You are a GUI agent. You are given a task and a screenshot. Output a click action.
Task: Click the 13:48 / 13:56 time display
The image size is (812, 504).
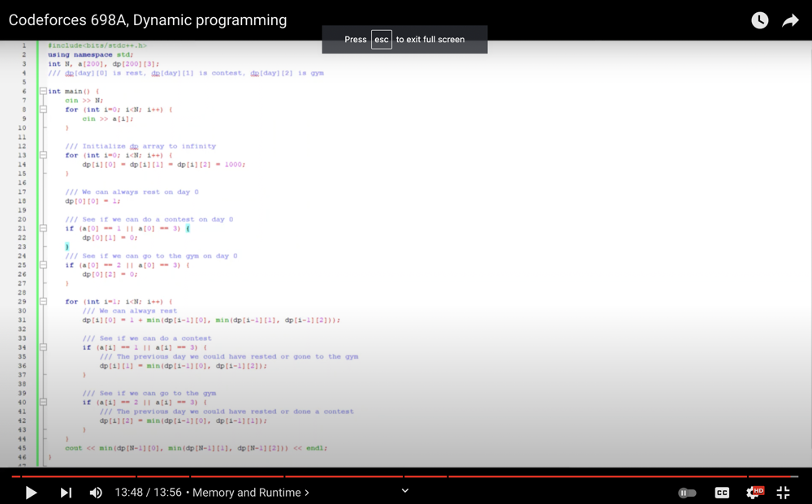(x=148, y=493)
